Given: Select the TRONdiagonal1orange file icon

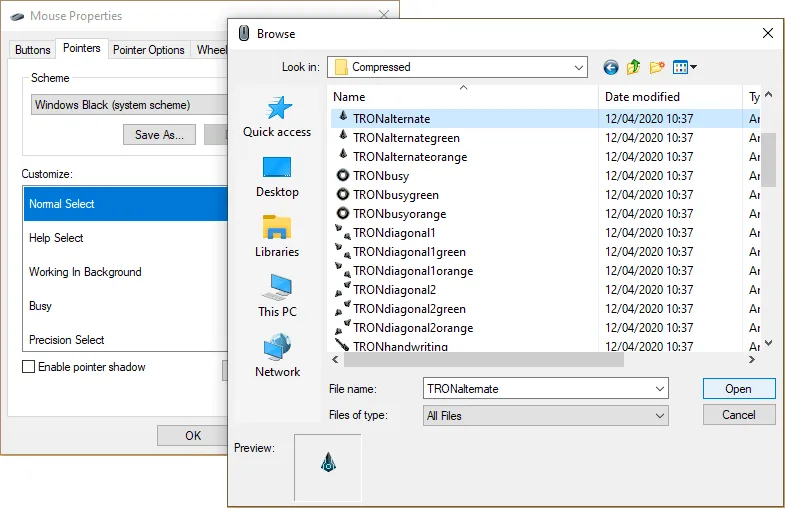Looking at the screenshot, I should (x=343, y=270).
